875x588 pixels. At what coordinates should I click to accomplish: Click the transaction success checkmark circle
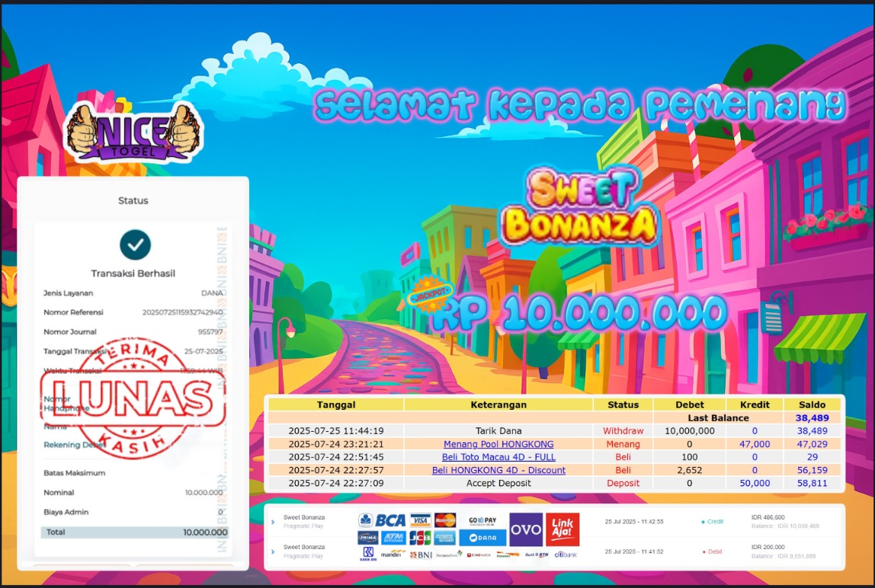(135, 244)
